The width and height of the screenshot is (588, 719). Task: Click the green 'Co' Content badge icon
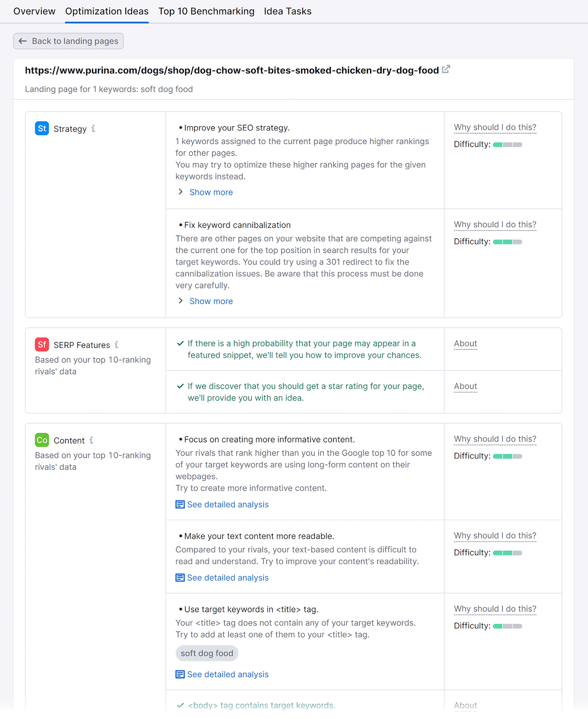41,440
